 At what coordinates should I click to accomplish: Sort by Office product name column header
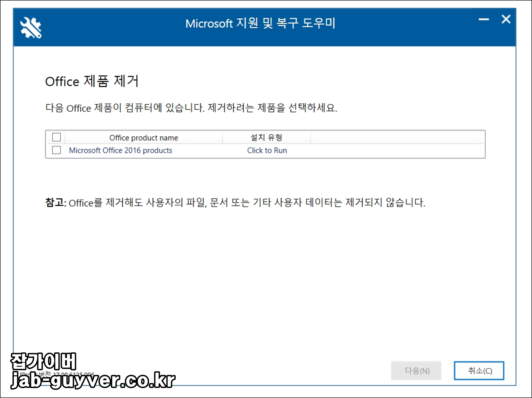(143, 138)
